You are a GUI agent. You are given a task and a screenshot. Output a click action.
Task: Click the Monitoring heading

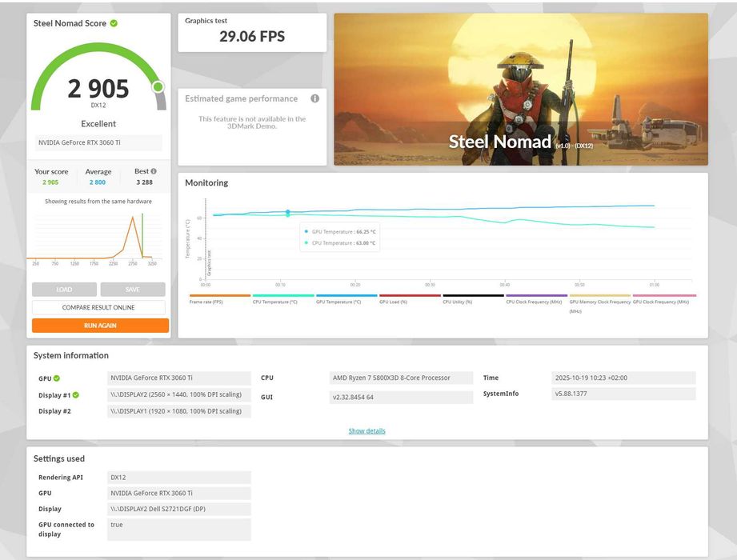[x=206, y=182]
